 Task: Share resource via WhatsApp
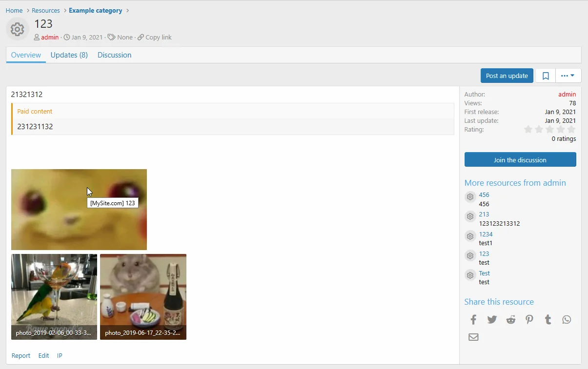(x=567, y=320)
